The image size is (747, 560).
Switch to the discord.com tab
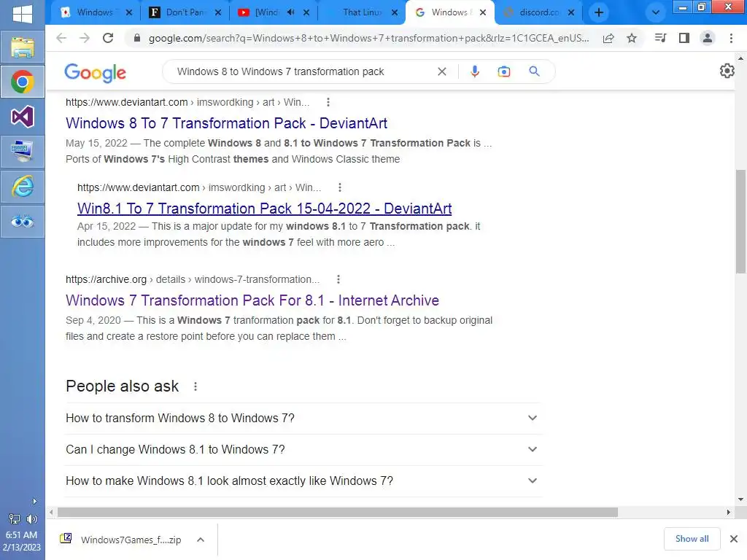click(x=538, y=12)
